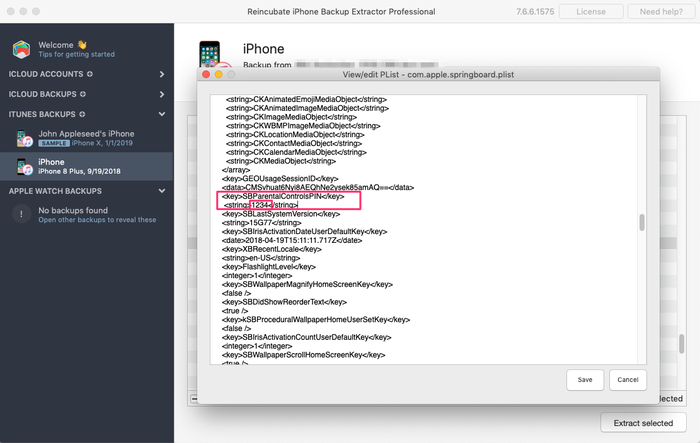Click the 1234 PIN string value

tap(261, 205)
